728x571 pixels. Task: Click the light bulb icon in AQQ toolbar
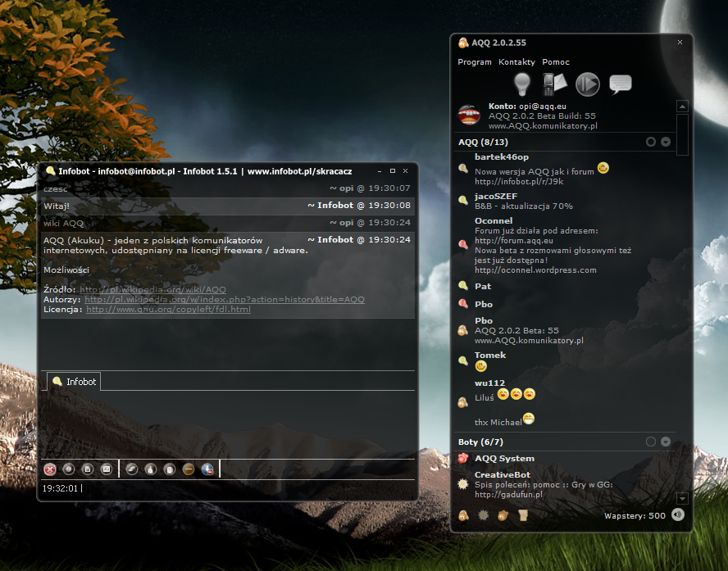[522, 84]
